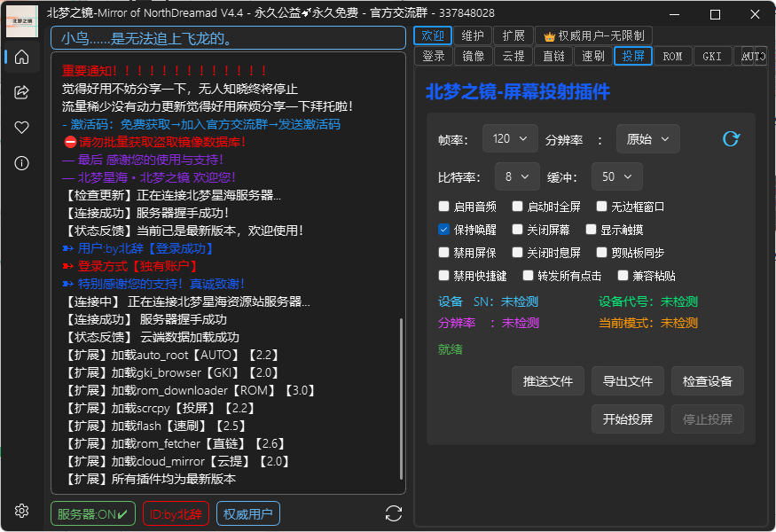Screen dimensions: 776x532
Task: Open the 帧率 frame rate dropdown
Action: [510, 138]
